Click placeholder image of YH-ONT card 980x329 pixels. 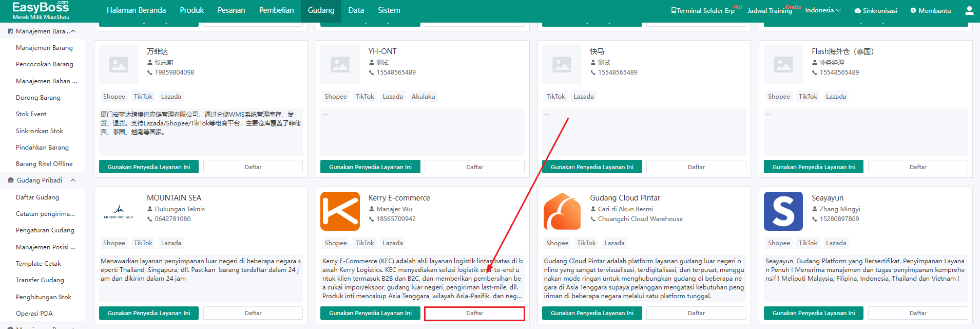coord(340,65)
